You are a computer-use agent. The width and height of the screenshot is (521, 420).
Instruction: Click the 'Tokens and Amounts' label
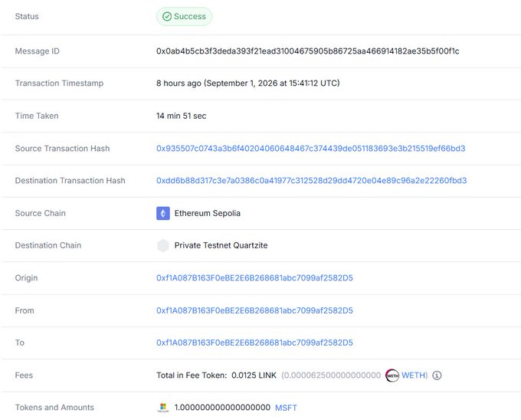pos(54,408)
